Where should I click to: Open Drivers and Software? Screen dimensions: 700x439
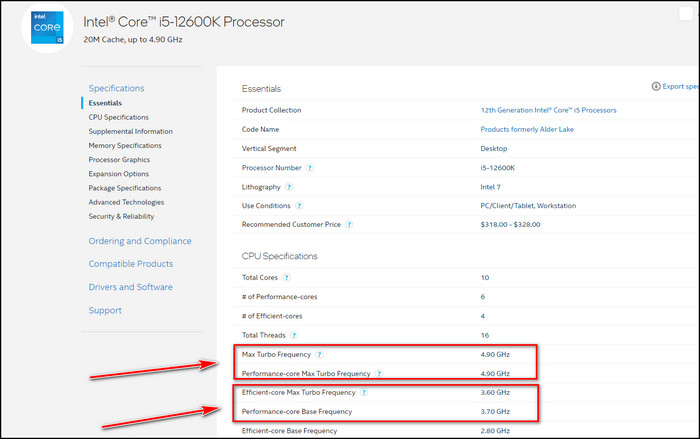click(x=130, y=287)
